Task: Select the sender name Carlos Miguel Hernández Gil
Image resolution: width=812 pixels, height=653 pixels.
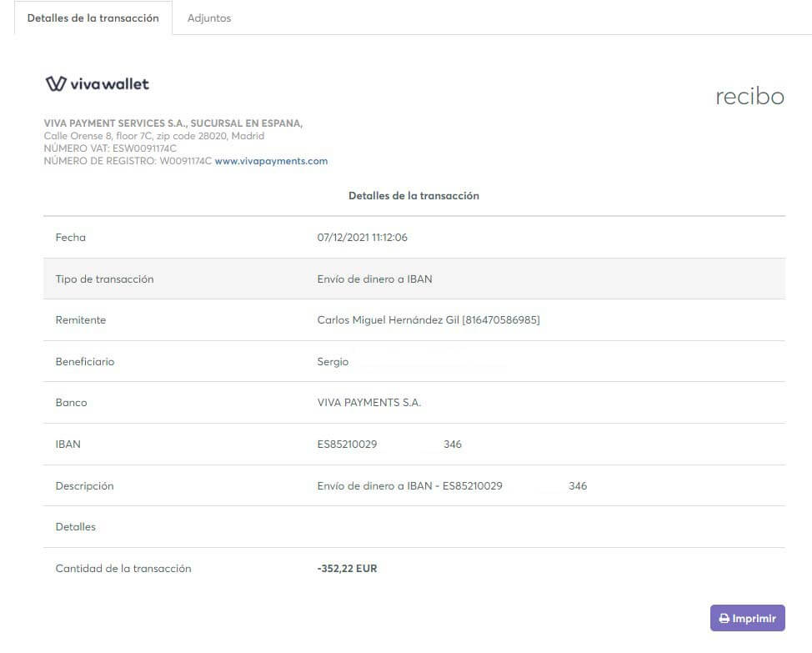Action: pos(388,320)
